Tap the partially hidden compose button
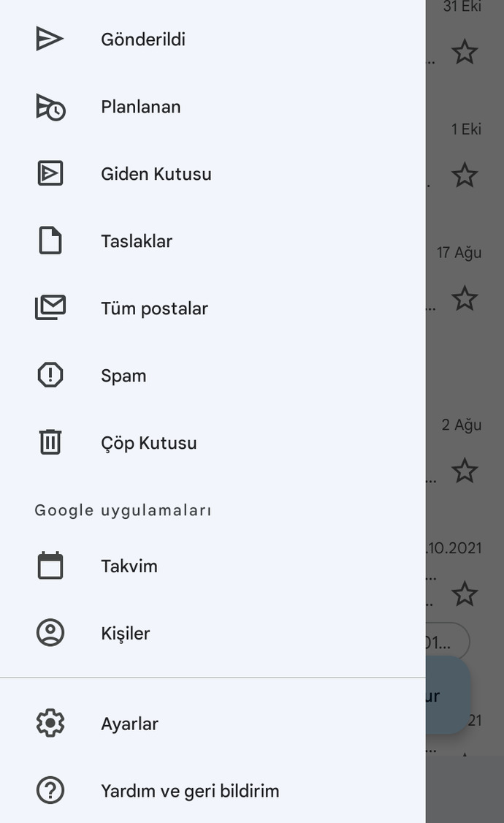 coord(448,695)
